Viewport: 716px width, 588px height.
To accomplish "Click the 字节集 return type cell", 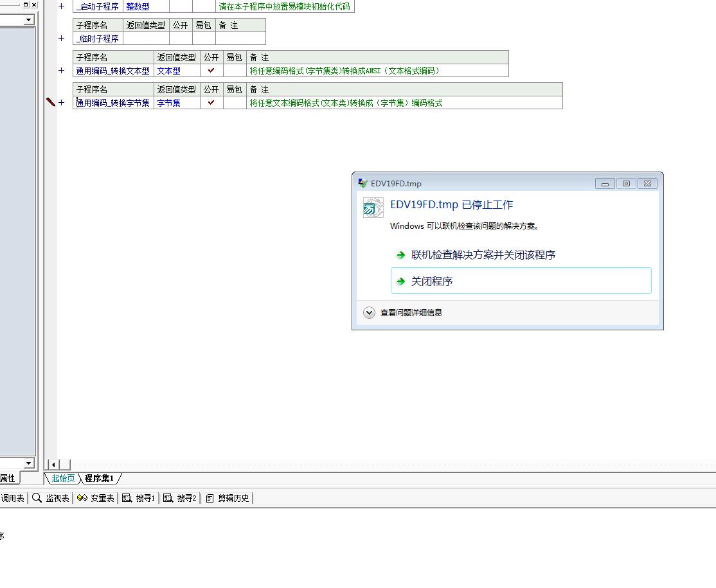I will tap(177, 103).
